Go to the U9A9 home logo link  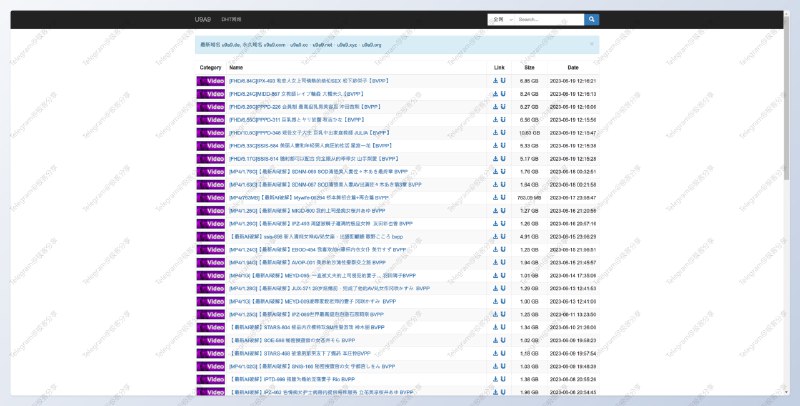click(204, 19)
